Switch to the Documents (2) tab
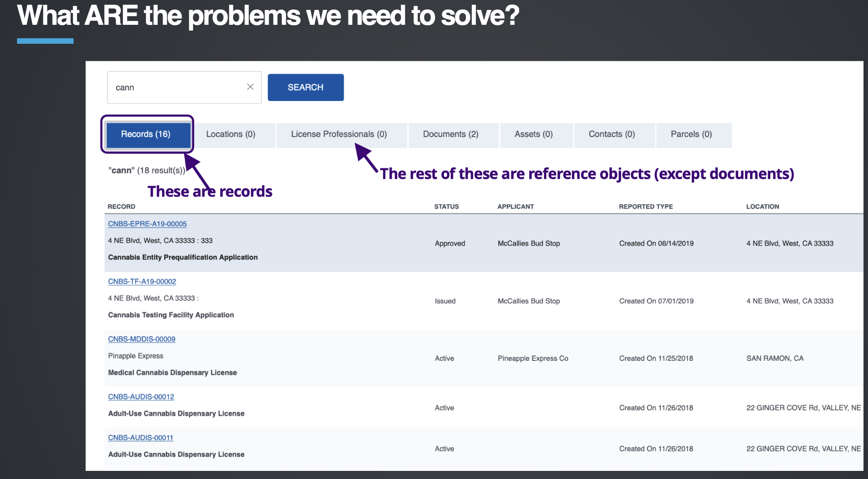 [451, 134]
